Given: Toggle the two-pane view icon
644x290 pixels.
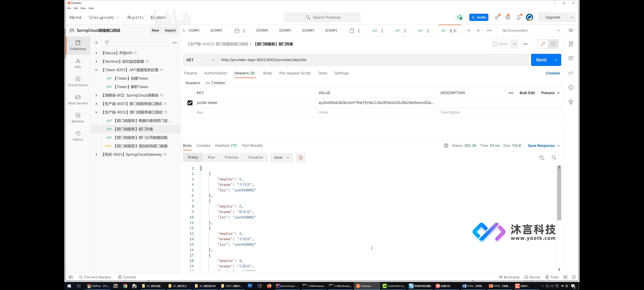Looking at the screenshot, I should click(565, 277).
